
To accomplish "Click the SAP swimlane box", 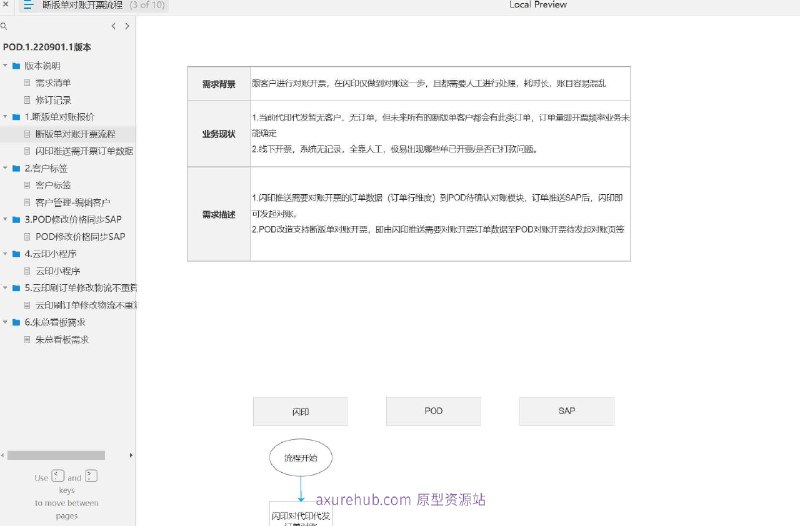I will pyautogui.click(x=566, y=411).
